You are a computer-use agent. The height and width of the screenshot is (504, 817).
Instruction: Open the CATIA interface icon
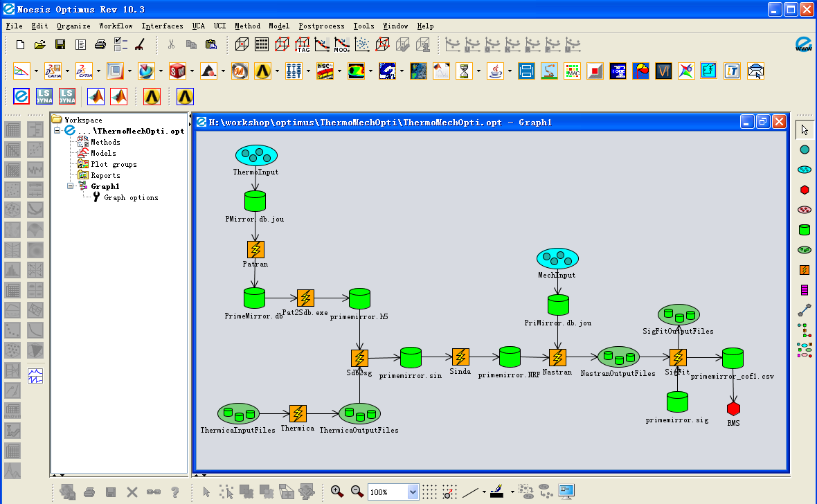[x=53, y=71]
